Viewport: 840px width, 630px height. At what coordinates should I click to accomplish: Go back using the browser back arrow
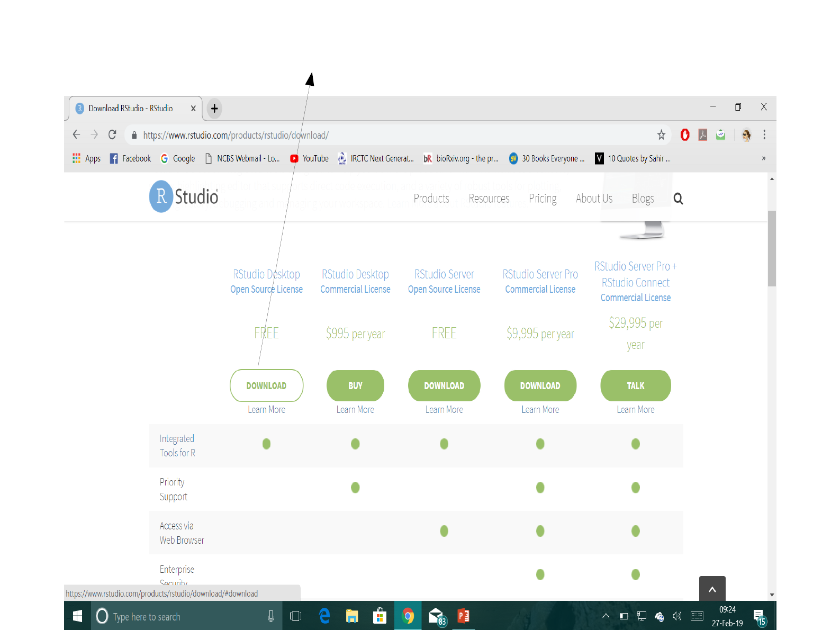coord(77,134)
